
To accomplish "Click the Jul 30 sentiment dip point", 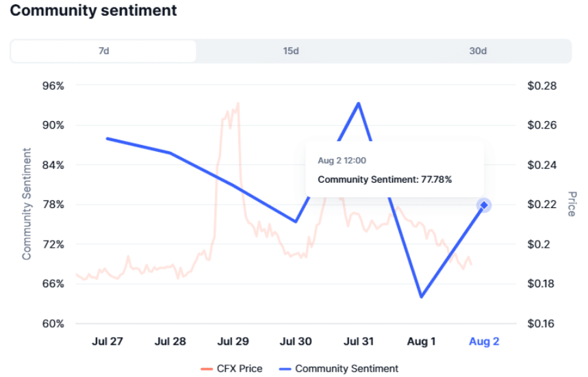I will (296, 222).
